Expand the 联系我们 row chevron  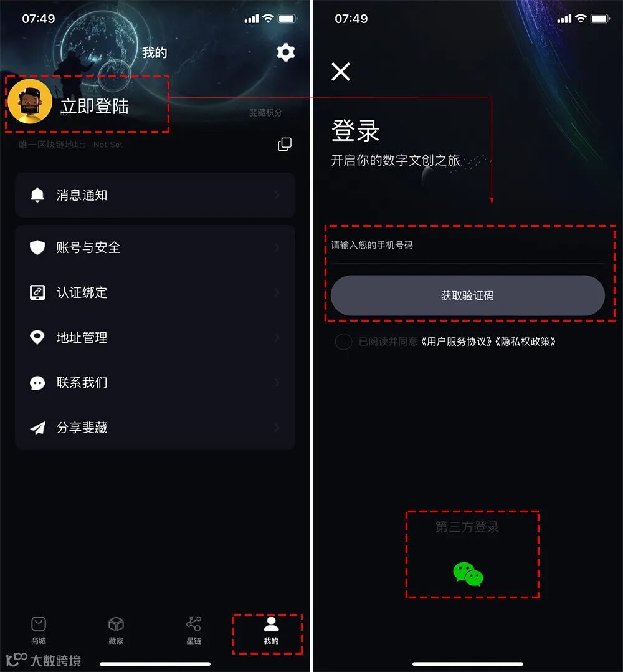tap(277, 382)
